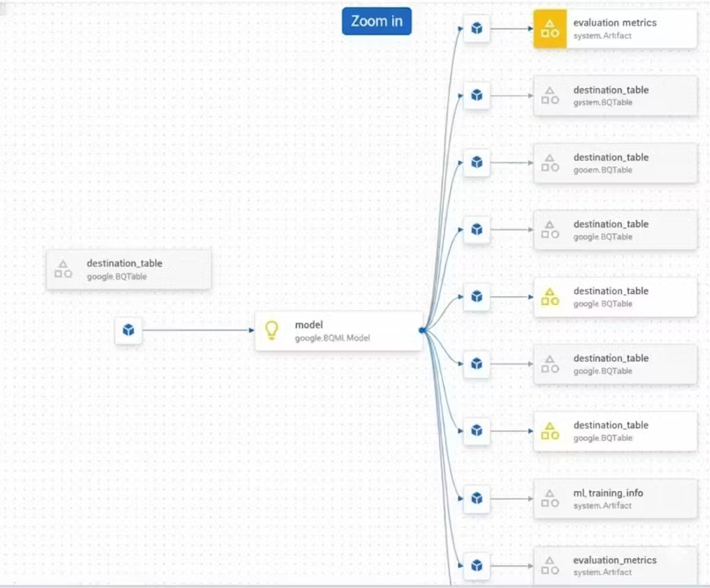Click the topmost cube icon feeding evaluation metrics
This screenshot has width=710, height=588.
(476, 28)
